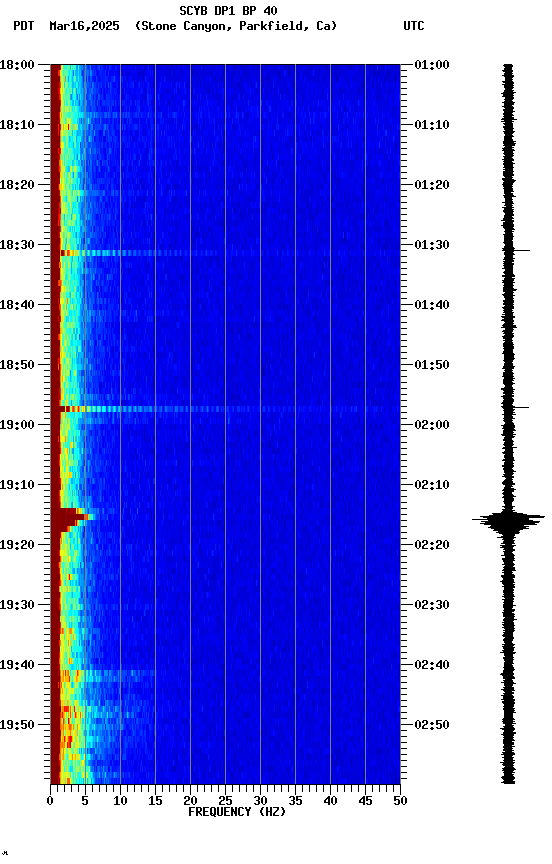Click the frequency axis label 25
552x864 pixels.
[x=225, y=801]
